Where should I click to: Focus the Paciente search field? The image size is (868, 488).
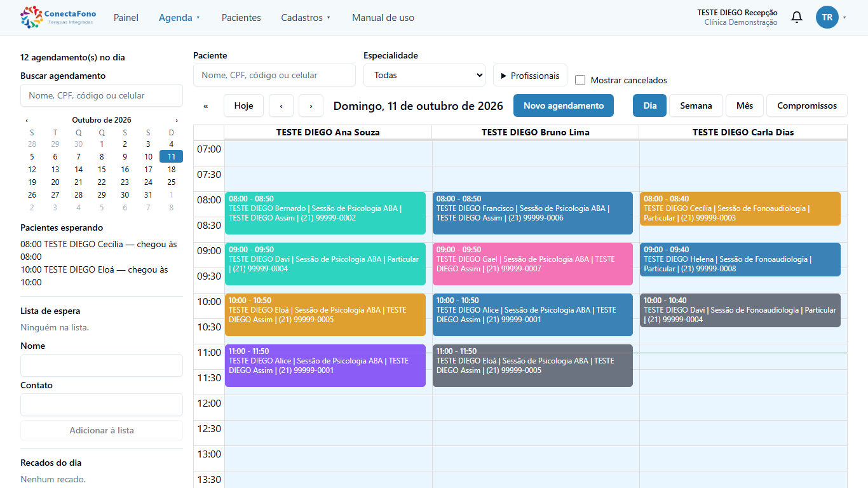[x=275, y=75]
